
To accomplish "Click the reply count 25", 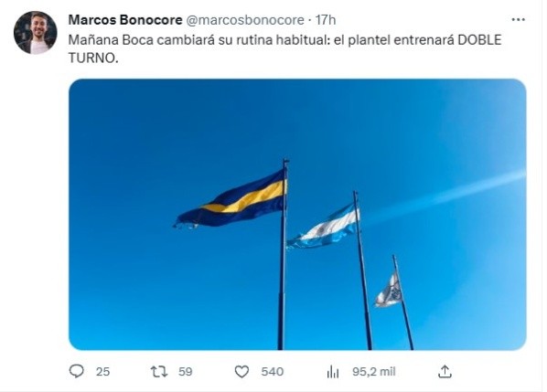I will coord(103,372).
